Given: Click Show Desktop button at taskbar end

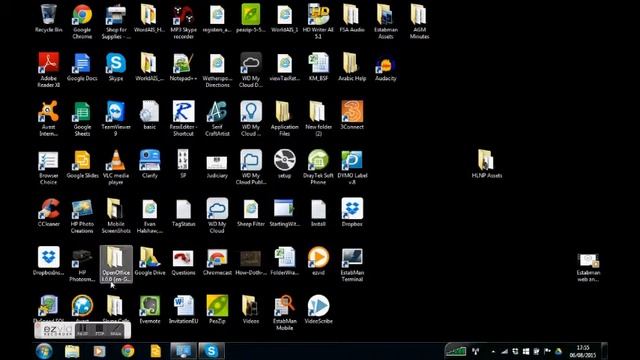Looking at the screenshot, I should tap(605, 351).
